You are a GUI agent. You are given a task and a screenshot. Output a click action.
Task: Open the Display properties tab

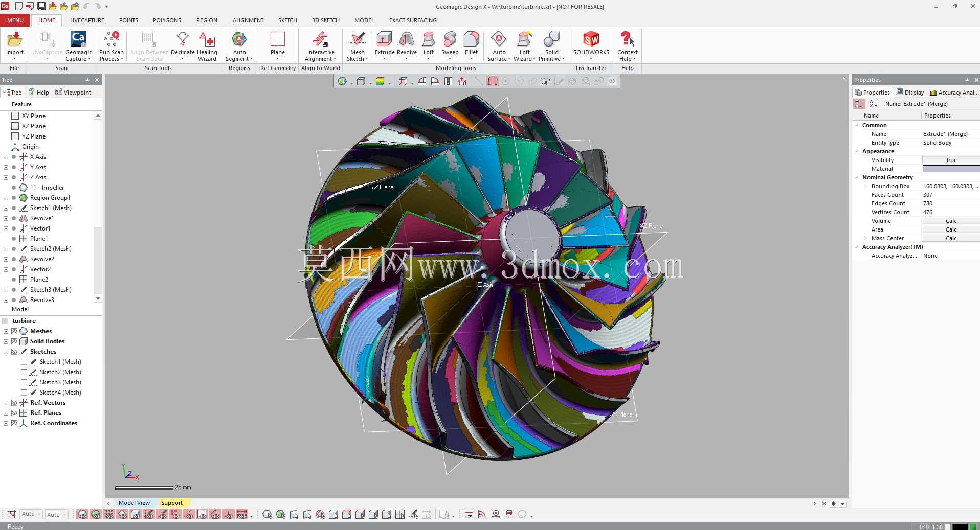pos(910,93)
